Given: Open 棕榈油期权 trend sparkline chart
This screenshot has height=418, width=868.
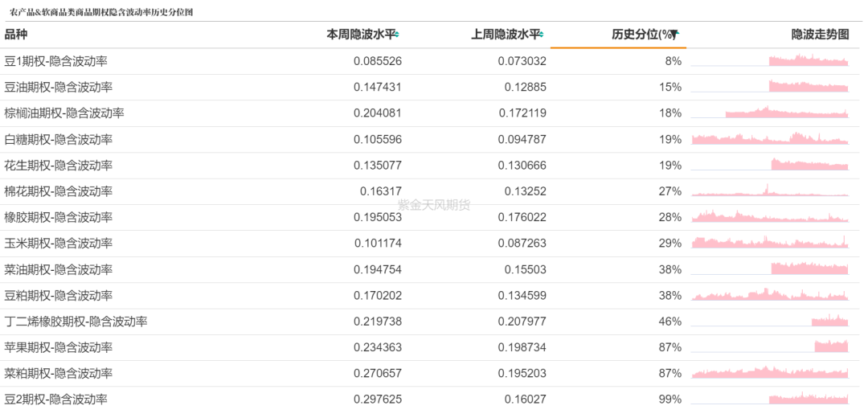Looking at the screenshot, I should point(769,113).
